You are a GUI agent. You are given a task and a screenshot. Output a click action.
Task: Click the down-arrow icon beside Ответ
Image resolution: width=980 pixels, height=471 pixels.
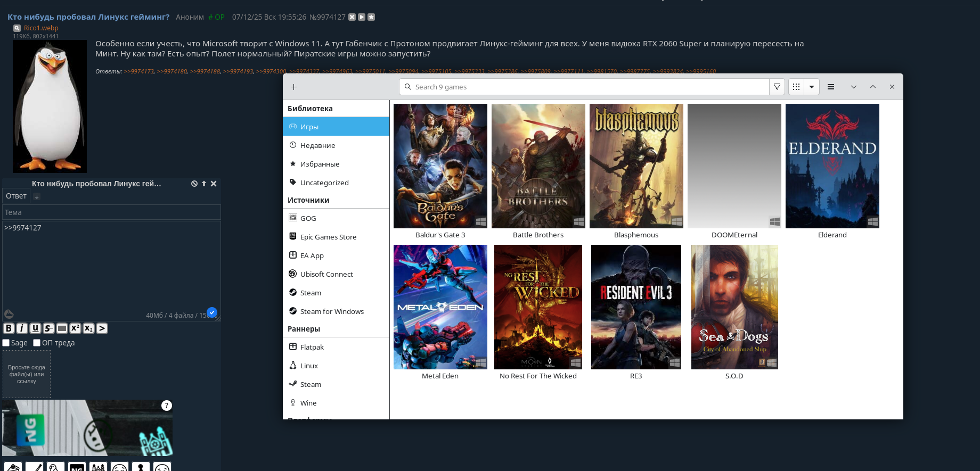click(37, 196)
